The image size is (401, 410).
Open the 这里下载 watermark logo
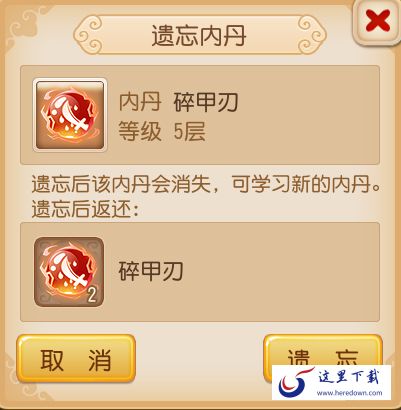331,382
